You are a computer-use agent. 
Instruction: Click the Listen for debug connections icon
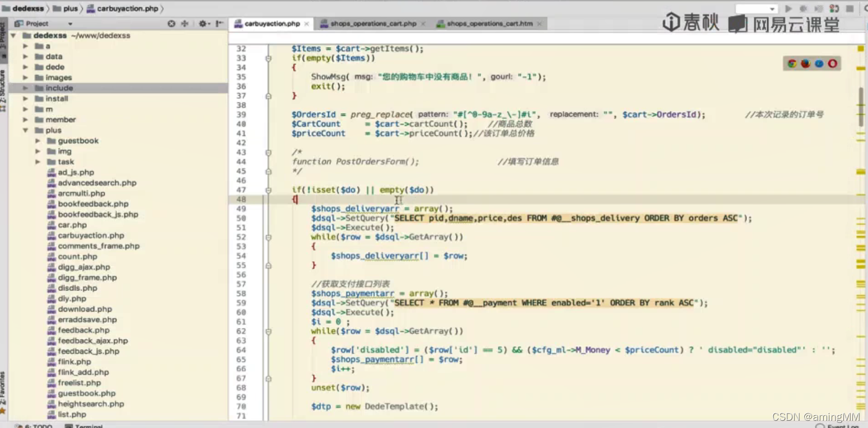pos(834,9)
